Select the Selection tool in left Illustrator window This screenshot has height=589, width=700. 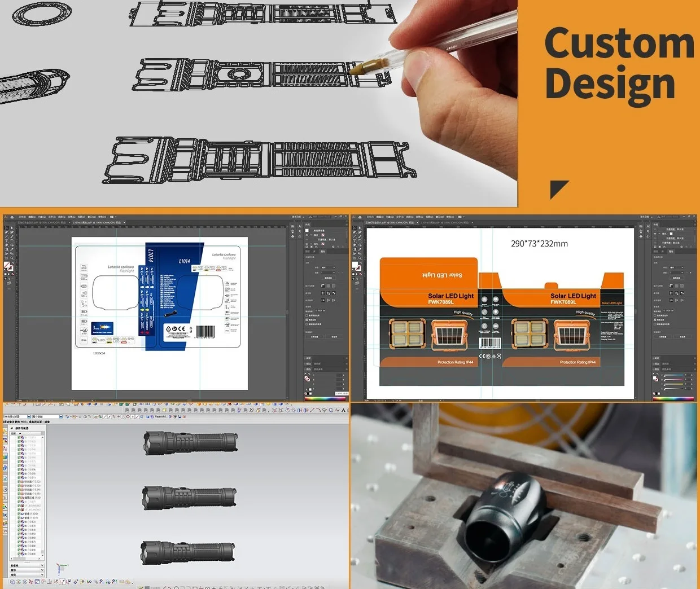(7, 227)
